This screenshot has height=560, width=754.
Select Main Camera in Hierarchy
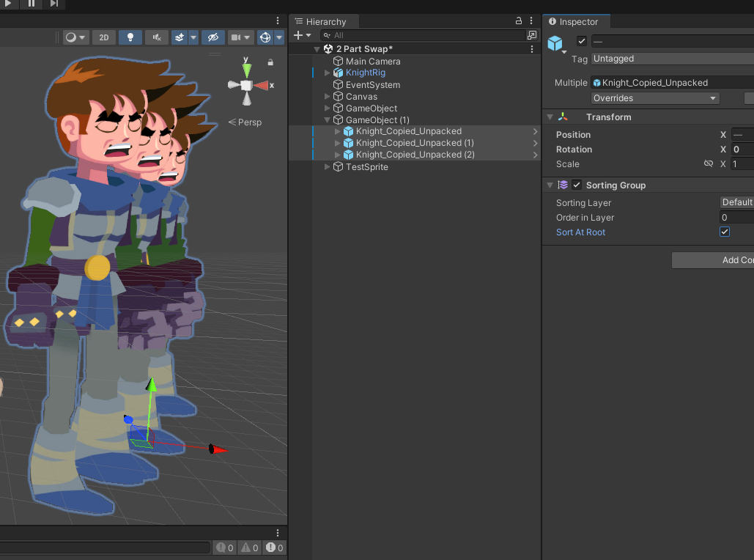[x=373, y=61]
